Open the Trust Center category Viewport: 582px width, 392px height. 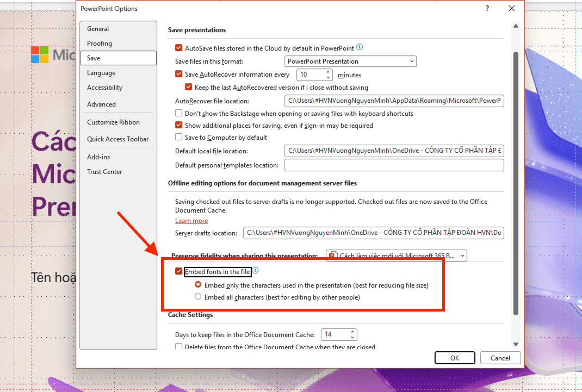(x=118, y=172)
